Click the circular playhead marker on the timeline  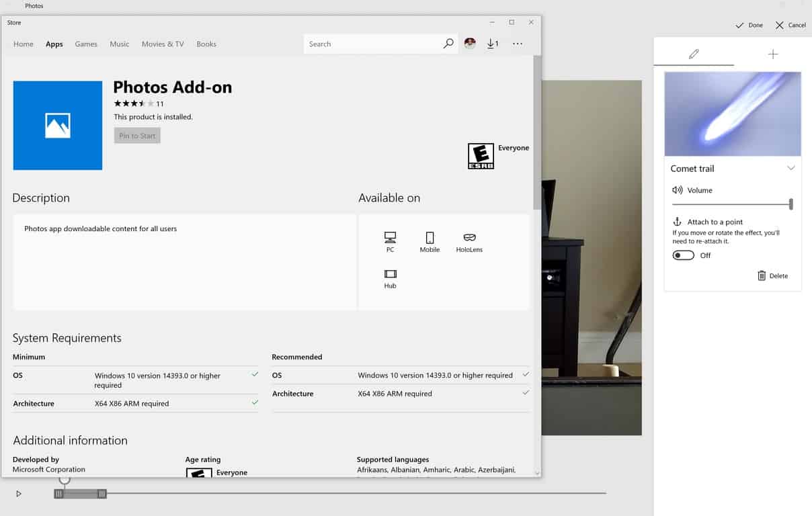pyautogui.click(x=65, y=479)
